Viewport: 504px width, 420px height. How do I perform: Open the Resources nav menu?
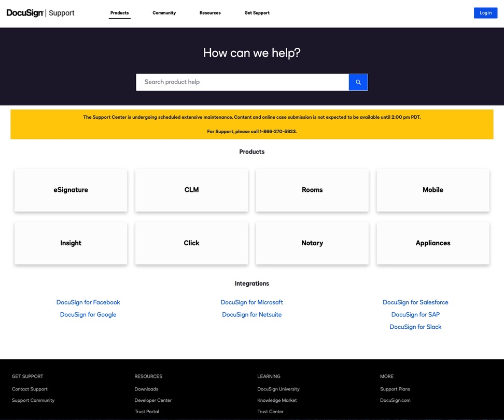pyautogui.click(x=210, y=13)
